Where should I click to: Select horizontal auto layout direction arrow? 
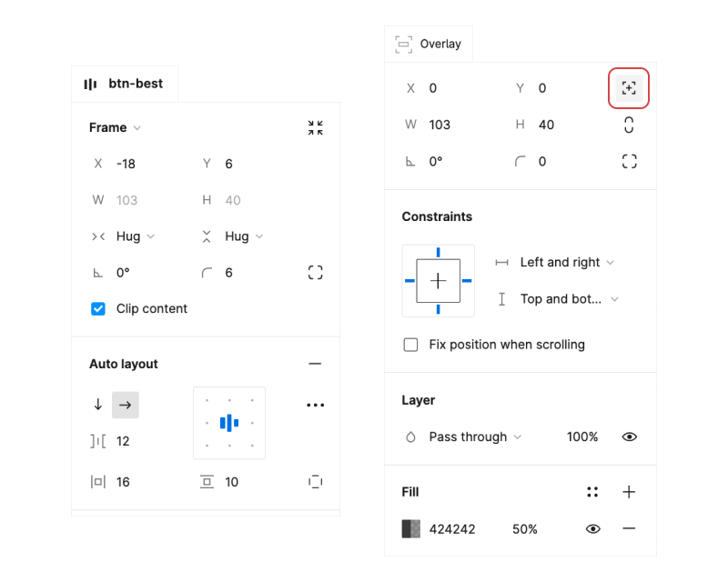click(x=126, y=406)
